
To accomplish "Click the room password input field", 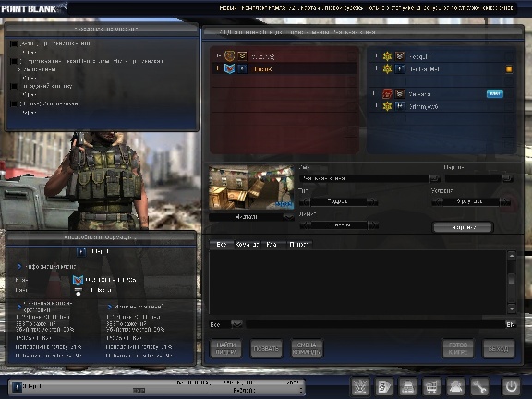I will pyautogui.click(x=474, y=178).
